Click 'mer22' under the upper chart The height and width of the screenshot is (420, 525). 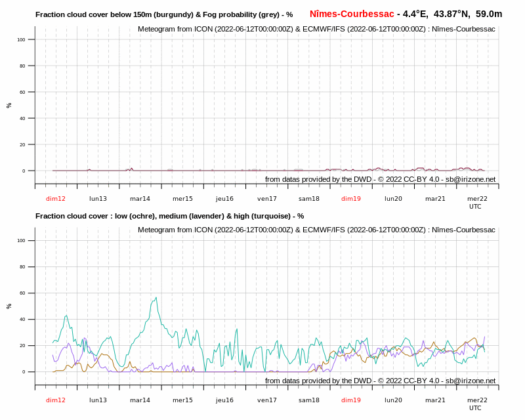point(478,199)
